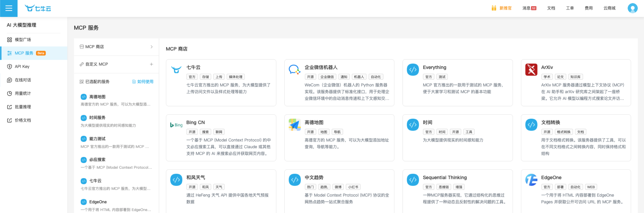Open 价格文档 in the sidebar
644x213 pixels.
34,120
